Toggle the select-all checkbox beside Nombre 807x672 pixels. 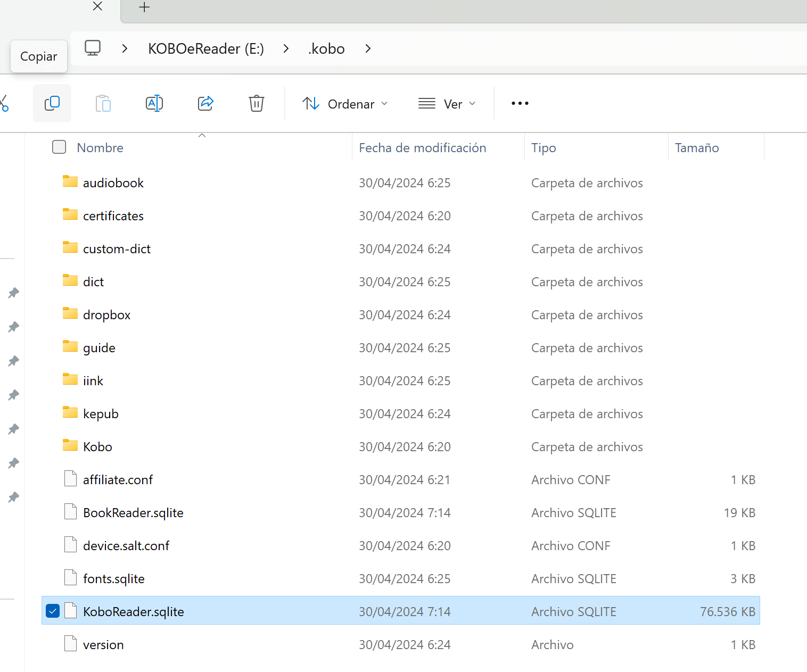pyautogui.click(x=59, y=147)
